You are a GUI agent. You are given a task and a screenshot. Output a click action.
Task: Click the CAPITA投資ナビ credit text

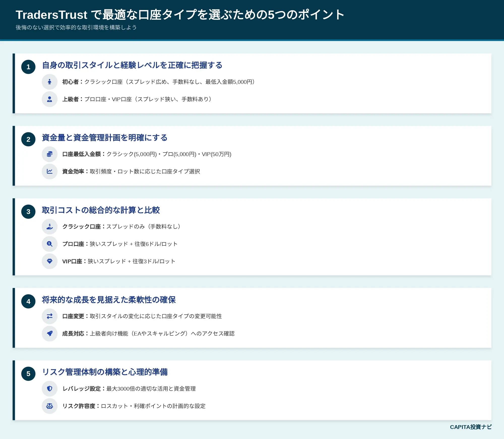(x=471, y=427)
